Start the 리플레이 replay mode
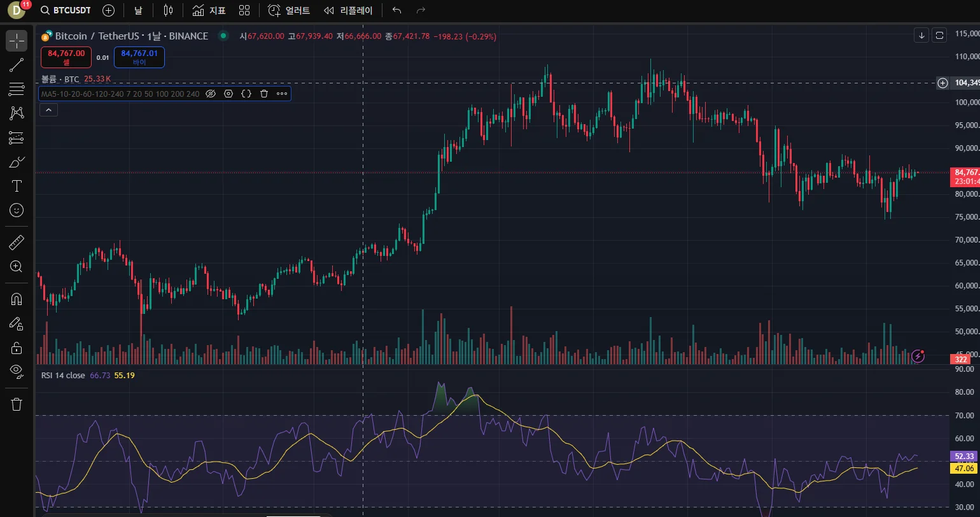 [349, 10]
